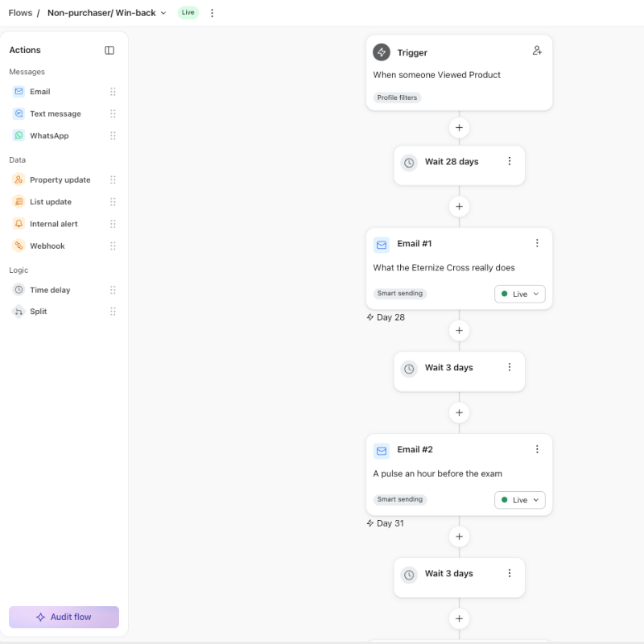Open the Live status dropdown on Email #2

click(519, 500)
